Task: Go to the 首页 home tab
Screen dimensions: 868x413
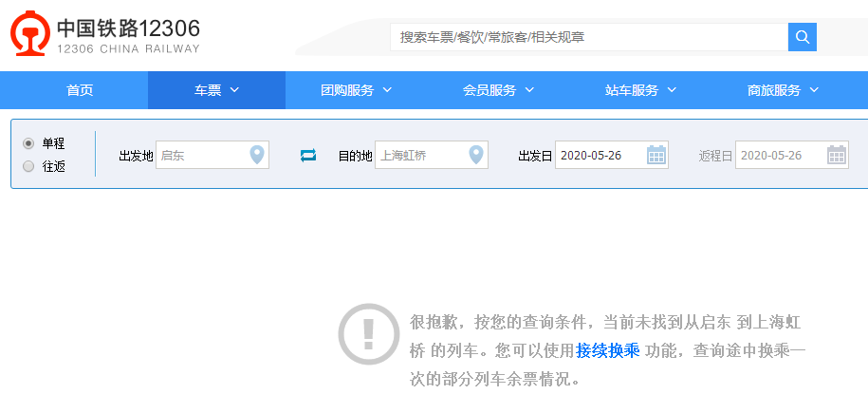Action: (x=80, y=90)
